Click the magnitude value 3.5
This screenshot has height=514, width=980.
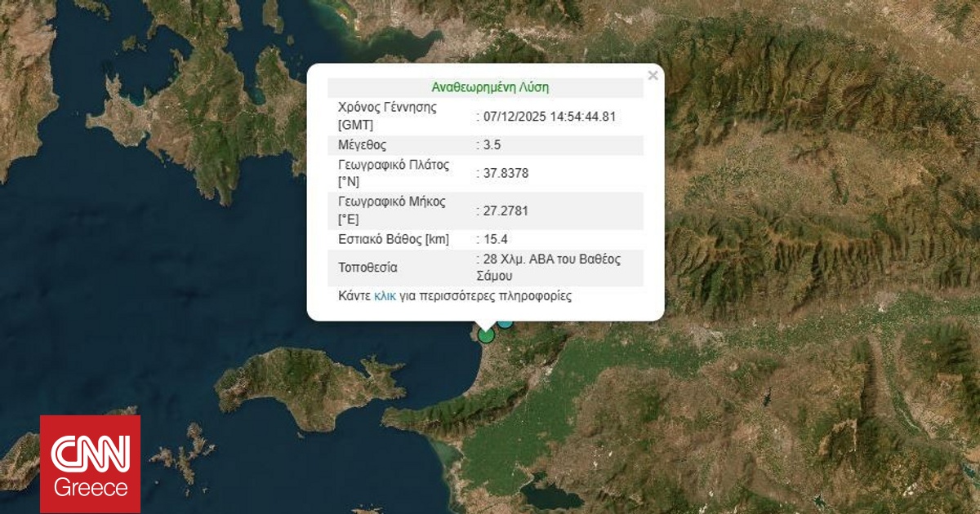tap(493, 144)
